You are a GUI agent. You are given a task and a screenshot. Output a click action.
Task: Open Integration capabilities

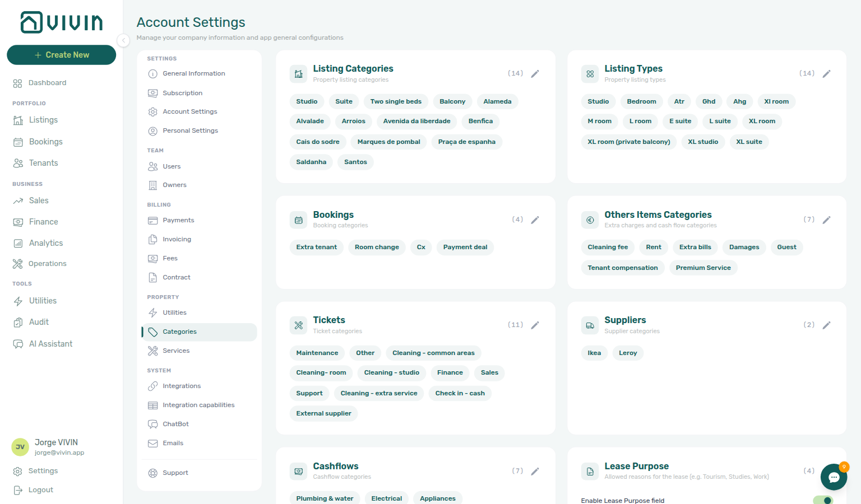(199, 405)
